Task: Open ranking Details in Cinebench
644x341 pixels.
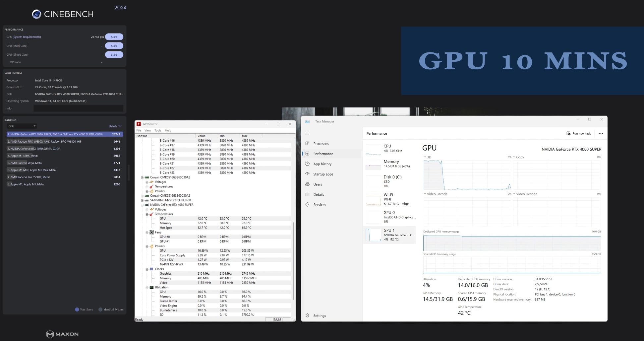Action: (x=115, y=126)
